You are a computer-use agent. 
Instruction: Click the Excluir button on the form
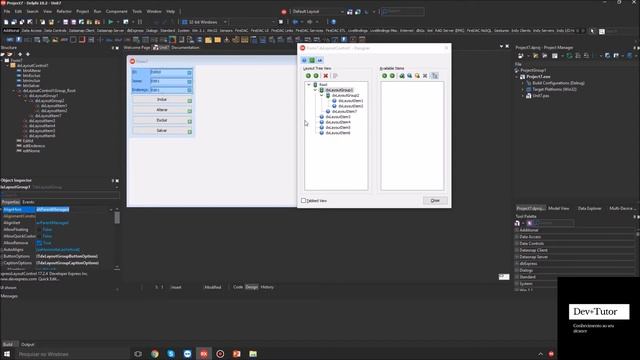click(162, 120)
